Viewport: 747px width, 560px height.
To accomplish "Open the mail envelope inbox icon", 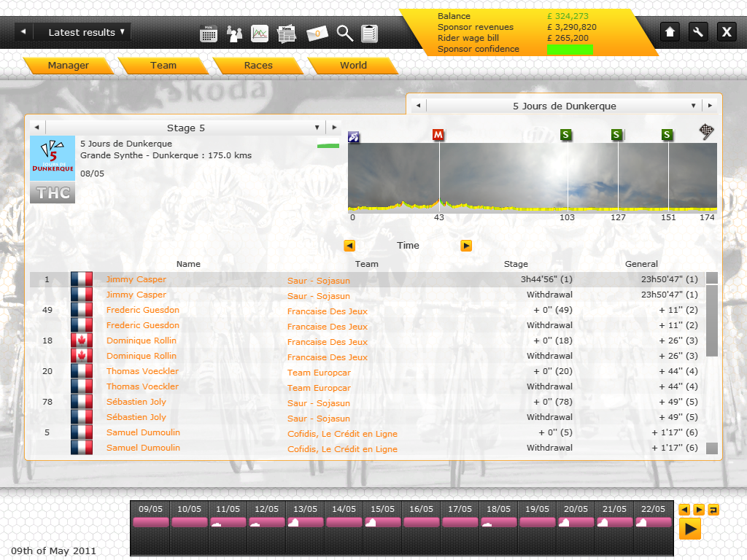I will 317,34.
